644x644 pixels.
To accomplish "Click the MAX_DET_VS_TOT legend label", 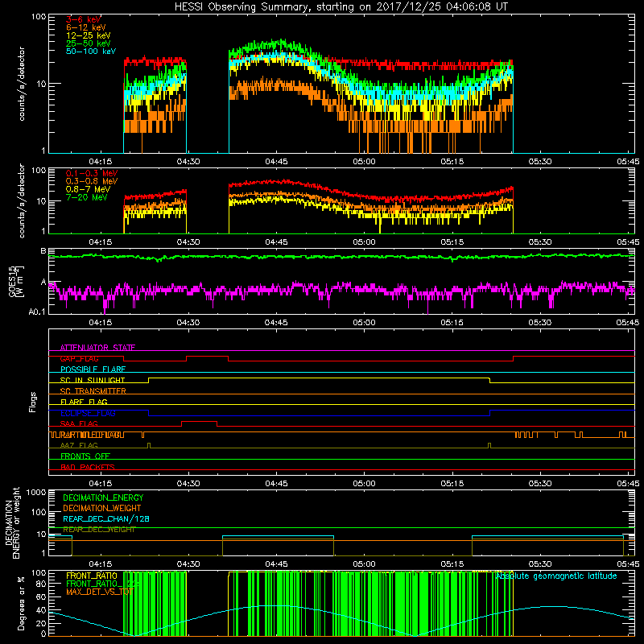I will (100, 592).
